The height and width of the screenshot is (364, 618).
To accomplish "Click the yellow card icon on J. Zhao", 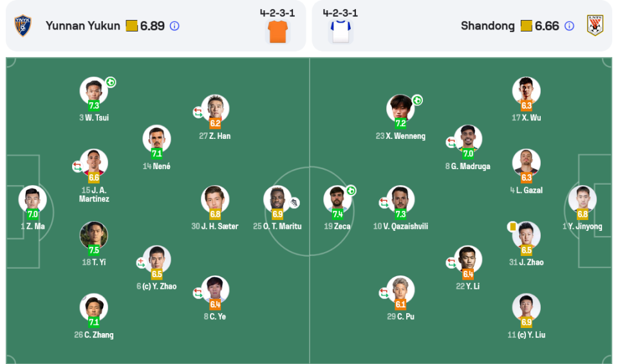I will pos(513,226).
